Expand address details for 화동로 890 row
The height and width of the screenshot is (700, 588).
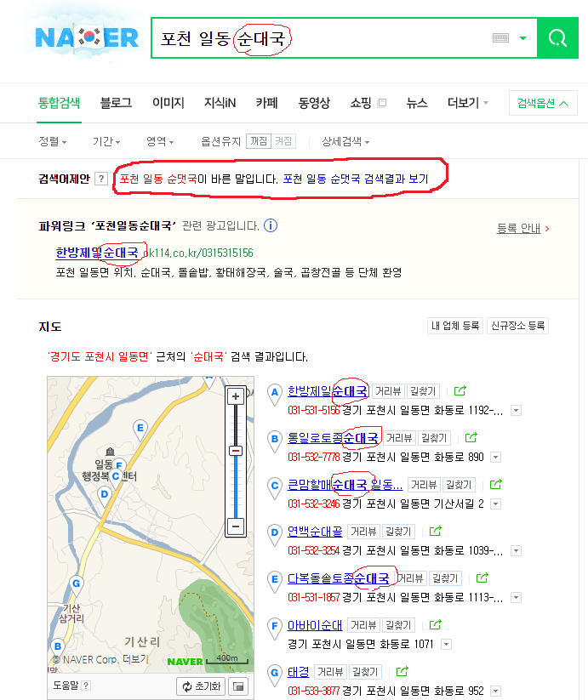tap(495, 457)
